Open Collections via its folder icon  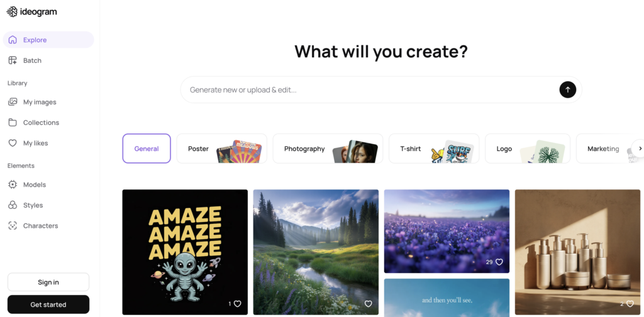[13, 123]
